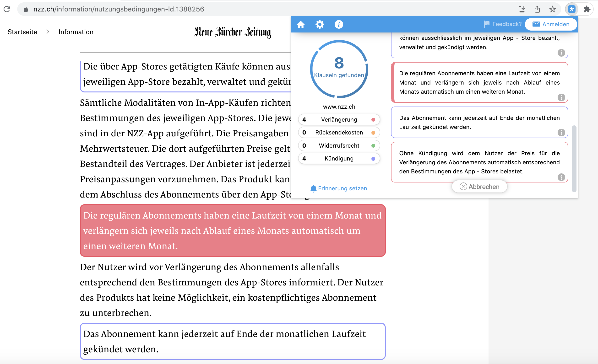Open the Startseite breadcrumb link
This screenshot has height=364, width=598.
click(x=22, y=32)
